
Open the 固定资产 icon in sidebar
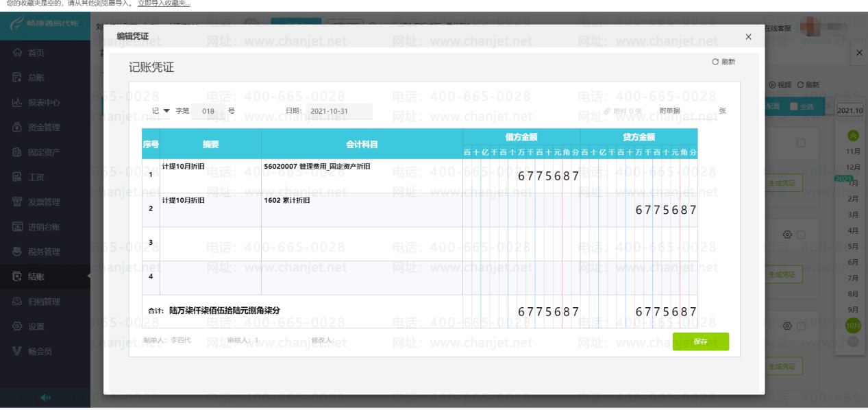coord(18,152)
